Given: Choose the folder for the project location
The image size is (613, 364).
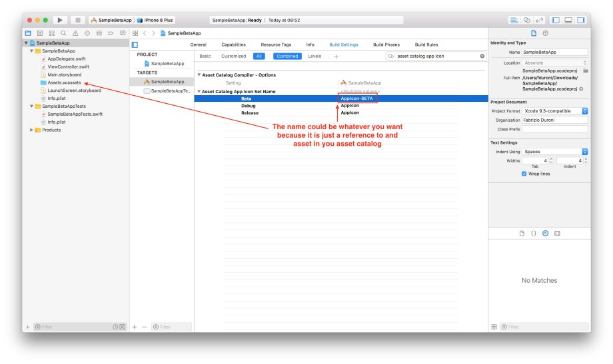Looking at the screenshot, I should pyautogui.click(x=585, y=71).
